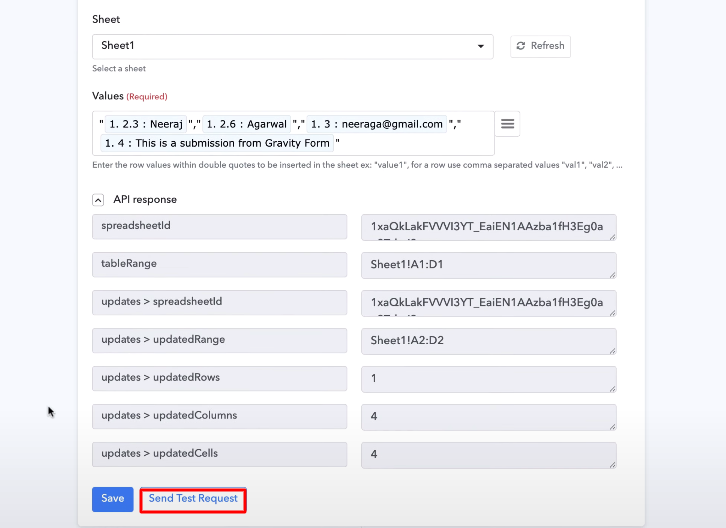Open the hamburger menu beside Values field
The width and height of the screenshot is (726, 528).
pyautogui.click(x=507, y=124)
